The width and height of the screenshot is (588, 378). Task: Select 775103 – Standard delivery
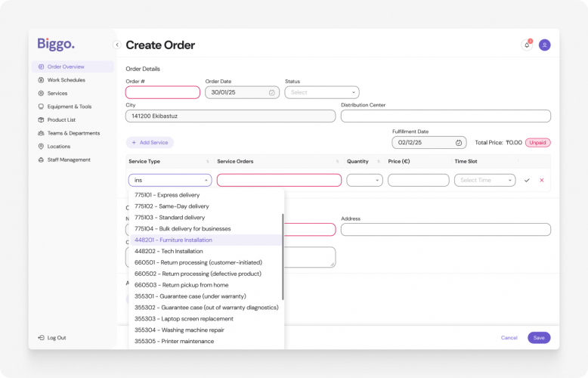[206, 218]
